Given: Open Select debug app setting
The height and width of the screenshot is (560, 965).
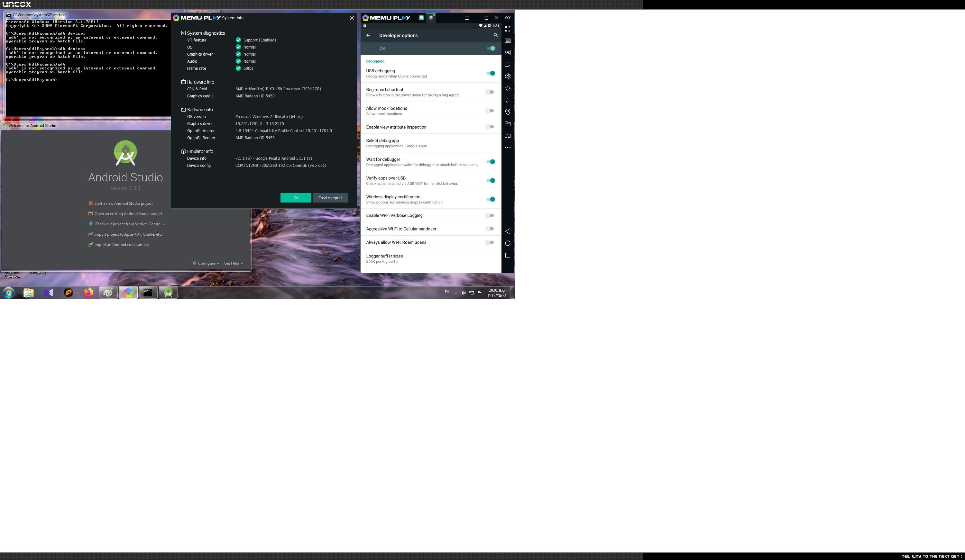Looking at the screenshot, I should click(431, 143).
